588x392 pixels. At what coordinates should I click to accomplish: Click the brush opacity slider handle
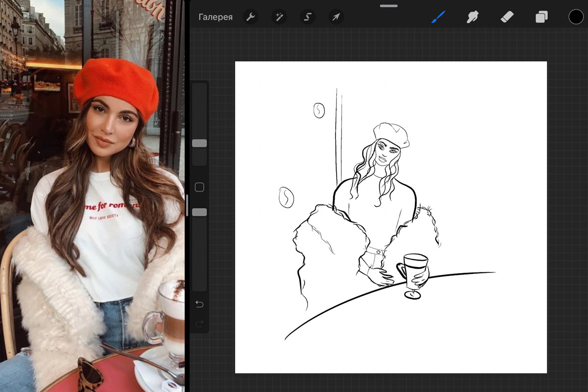click(199, 212)
